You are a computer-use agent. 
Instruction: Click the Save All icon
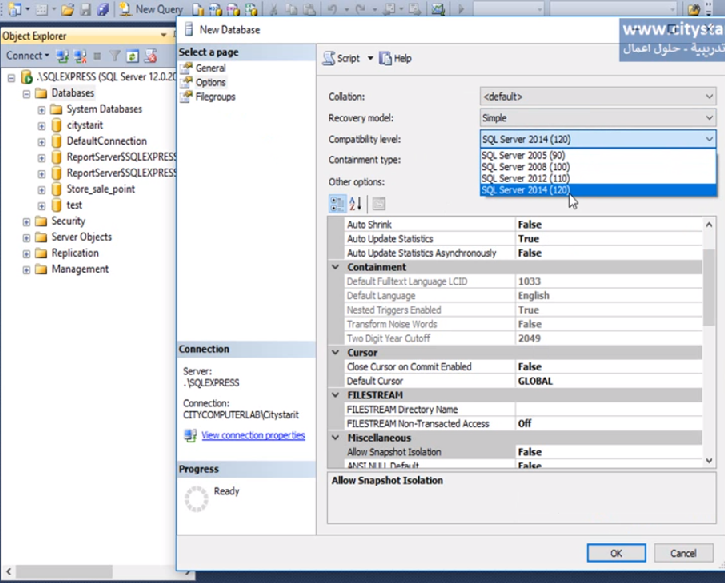click(103, 9)
